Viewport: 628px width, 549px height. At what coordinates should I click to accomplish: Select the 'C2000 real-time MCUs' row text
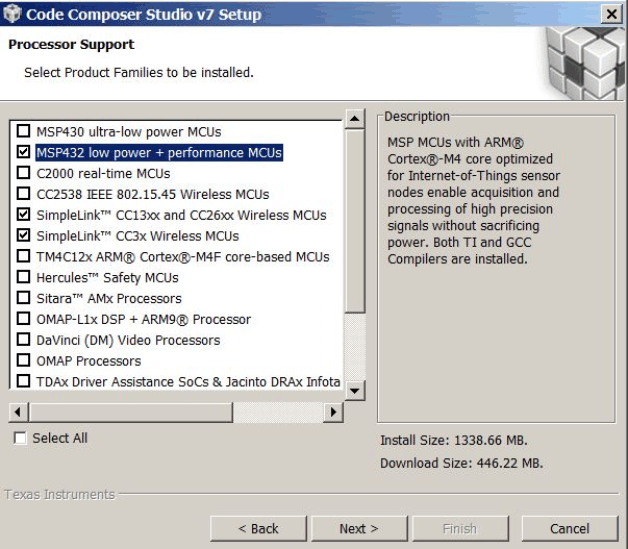pyautogui.click(x=103, y=173)
